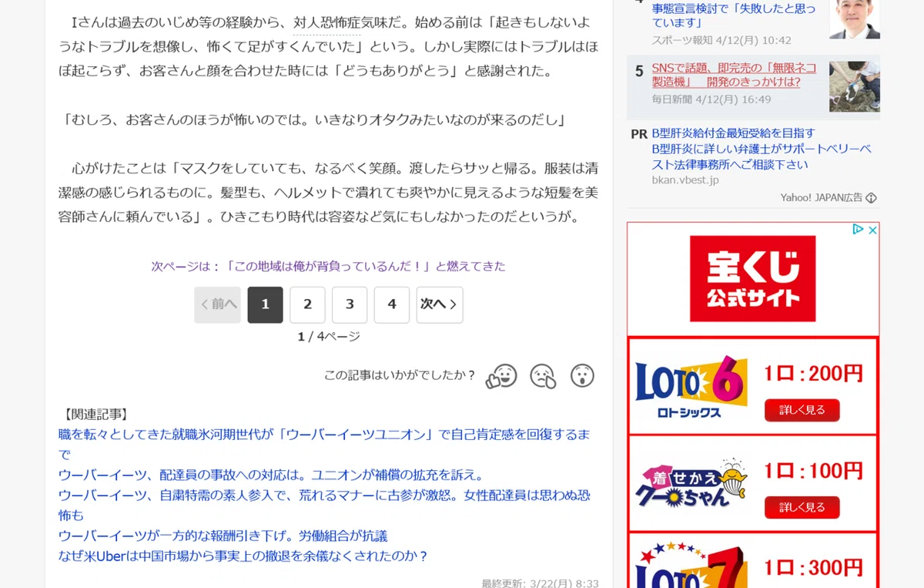This screenshot has height=588, width=924.
Task: Open related article on 自粛特需の素人参入
Action: click(324, 505)
